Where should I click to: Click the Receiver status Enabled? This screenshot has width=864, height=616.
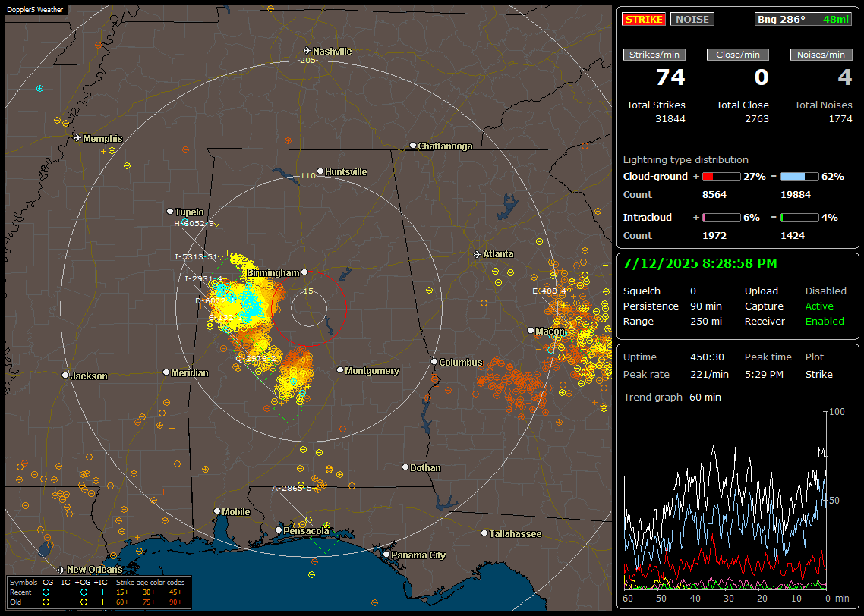pyautogui.click(x=825, y=321)
